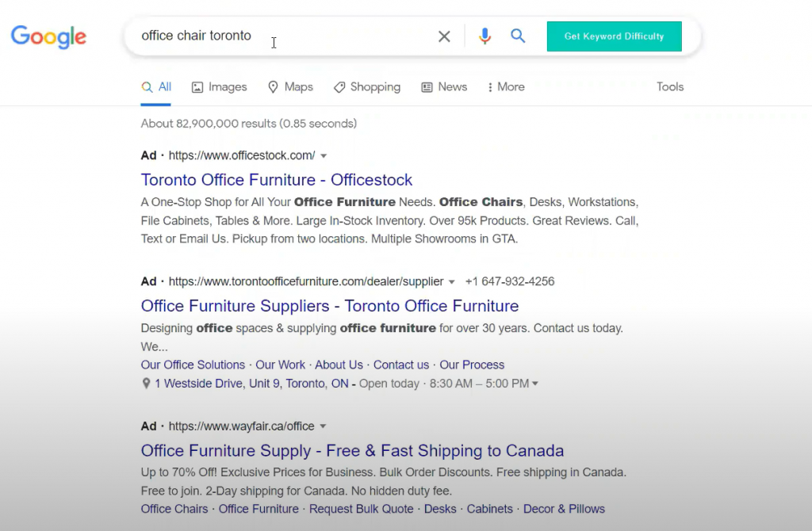Screen dimensions: 812x531
Task: Open the Tools options
Action: (669, 87)
